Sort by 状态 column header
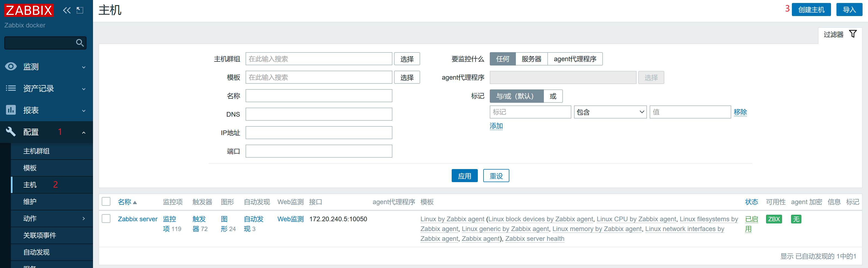 point(751,202)
